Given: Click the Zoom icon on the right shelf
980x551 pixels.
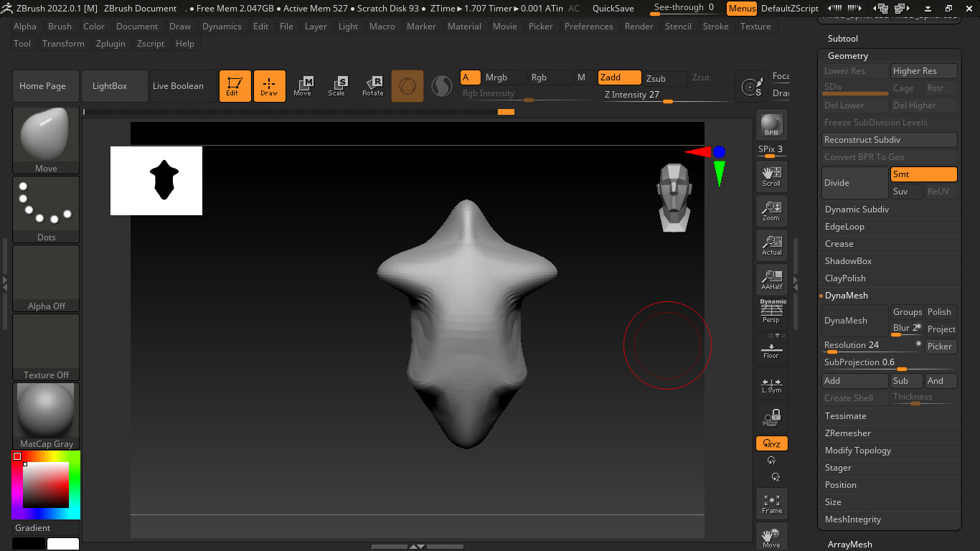Looking at the screenshot, I should pos(771,210).
